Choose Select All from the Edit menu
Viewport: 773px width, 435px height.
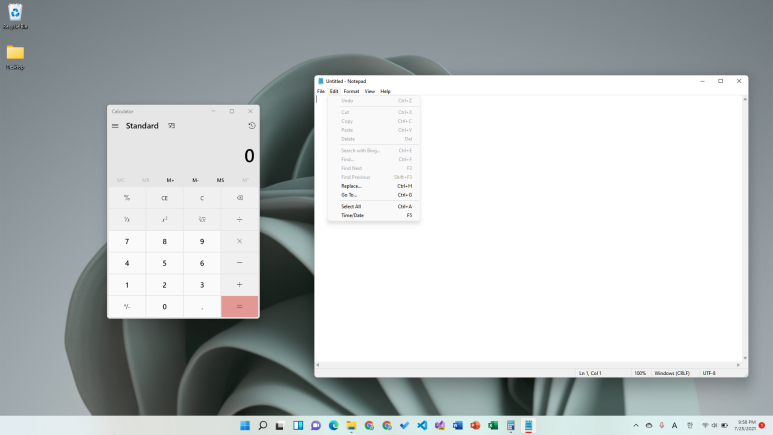click(374, 206)
